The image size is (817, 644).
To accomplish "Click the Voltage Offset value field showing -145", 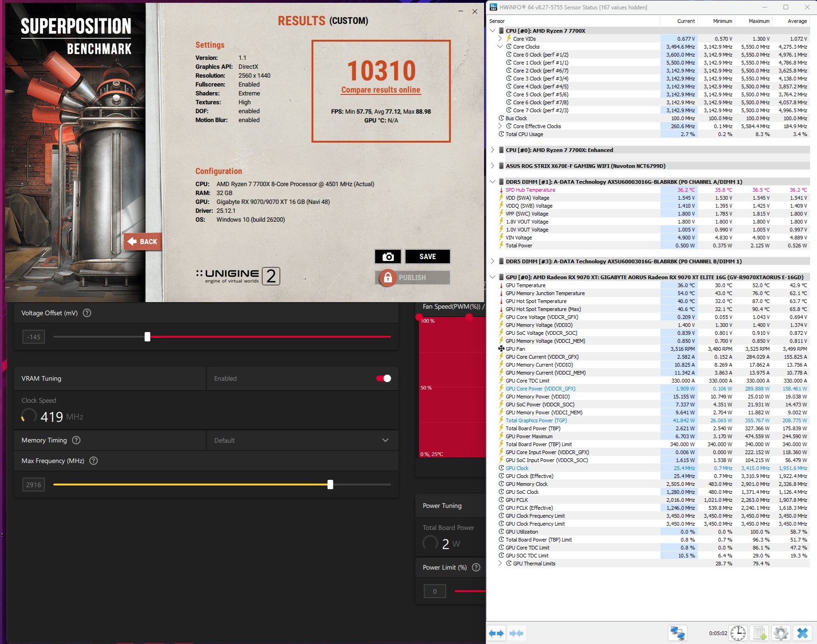I will pos(34,337).
